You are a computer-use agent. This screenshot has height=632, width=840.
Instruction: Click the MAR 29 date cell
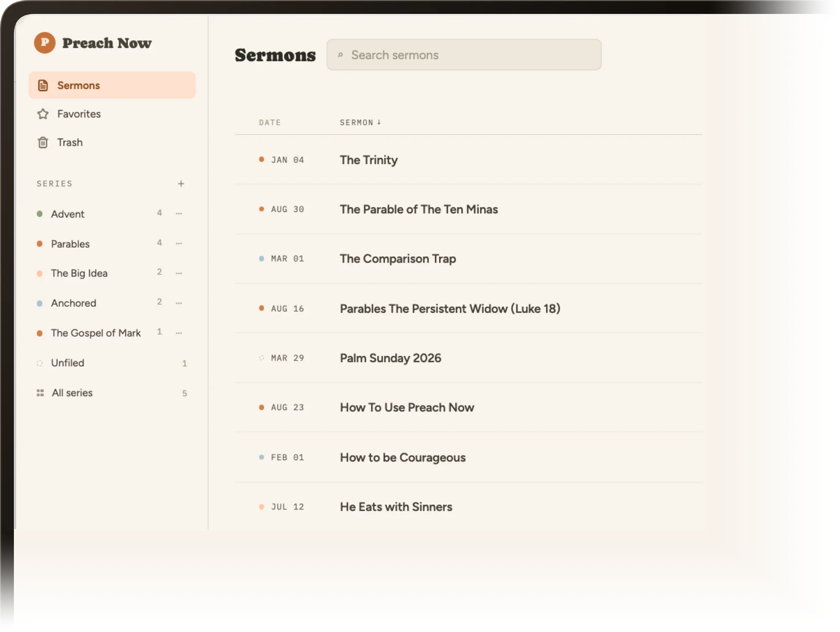pos(287,358)
